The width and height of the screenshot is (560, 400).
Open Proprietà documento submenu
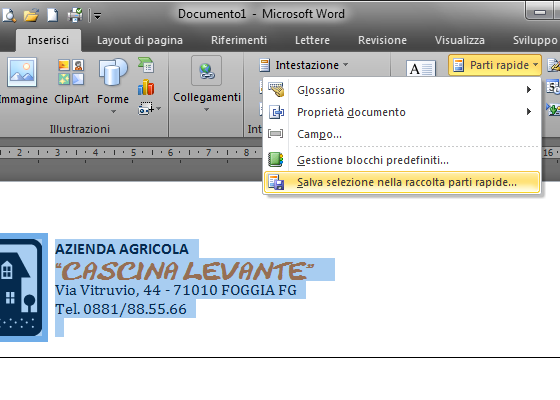tap(402, 112)
